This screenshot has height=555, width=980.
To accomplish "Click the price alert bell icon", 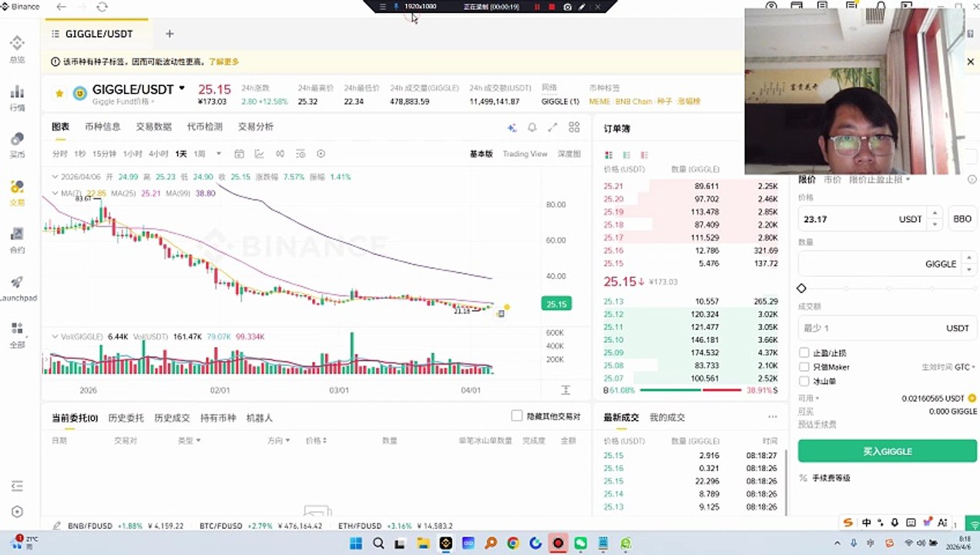I will (532, 128).
